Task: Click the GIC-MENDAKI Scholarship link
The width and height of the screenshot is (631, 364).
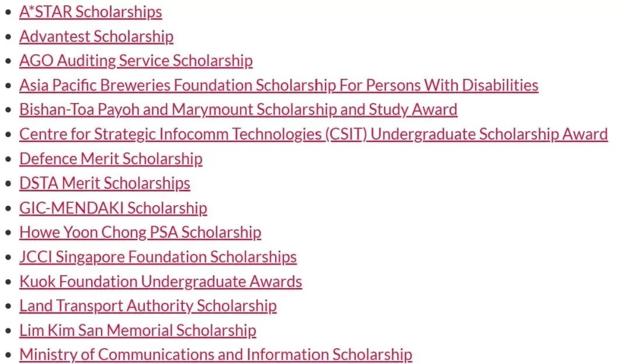Action: coord(113,208)
